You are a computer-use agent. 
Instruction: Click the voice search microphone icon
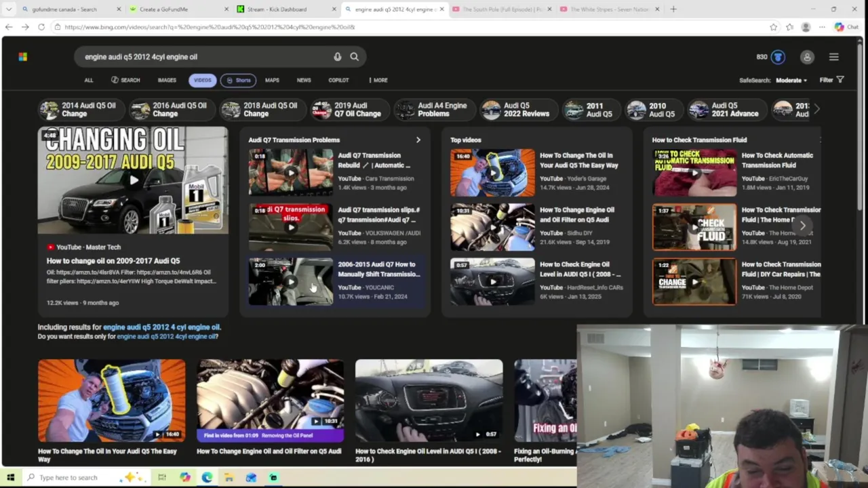tap(337, 57)
